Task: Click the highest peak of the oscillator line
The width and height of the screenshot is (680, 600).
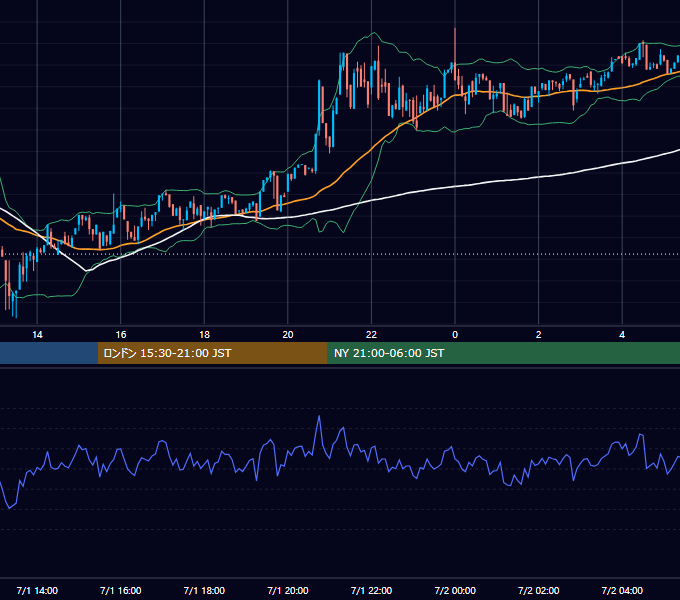Action: 319,417
